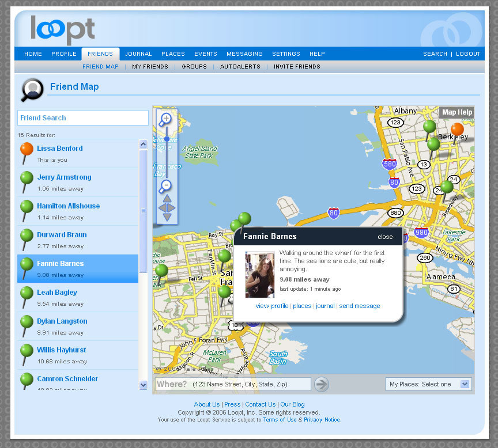The width and height of the screenshot is (498, 448).
Task: Click the Friends tab
Action: pos(100,54)
